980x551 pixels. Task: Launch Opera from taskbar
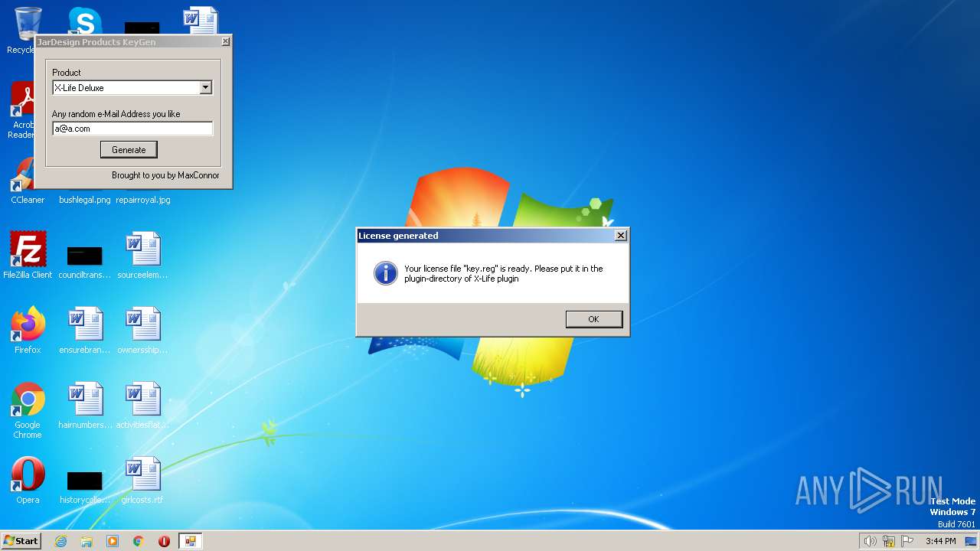click(x=164, y=541)
